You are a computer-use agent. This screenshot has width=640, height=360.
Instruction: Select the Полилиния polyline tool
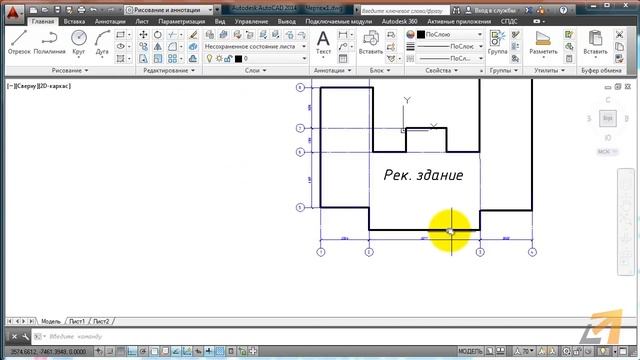(x=49, y=42)
